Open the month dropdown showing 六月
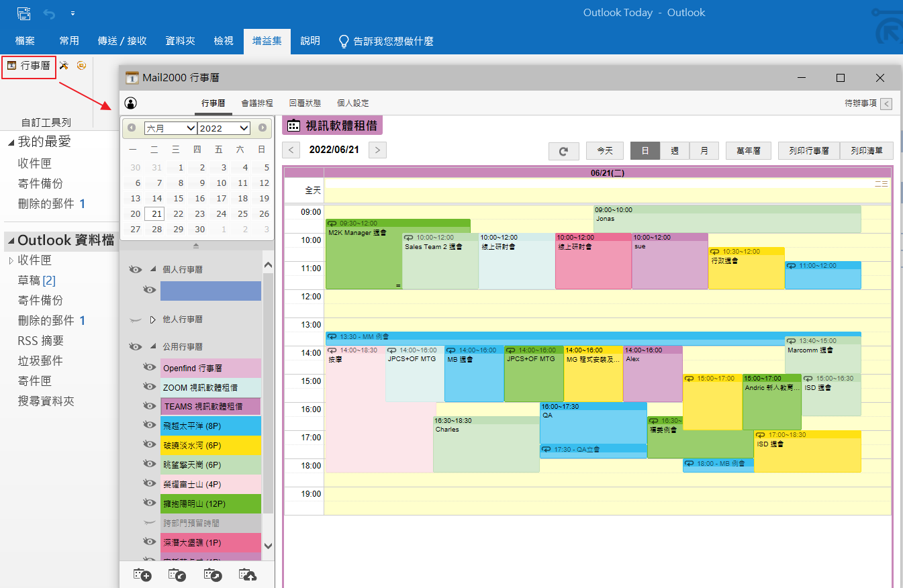The width and height of the screenshot is (903, 588). click(x=171, y=128)
